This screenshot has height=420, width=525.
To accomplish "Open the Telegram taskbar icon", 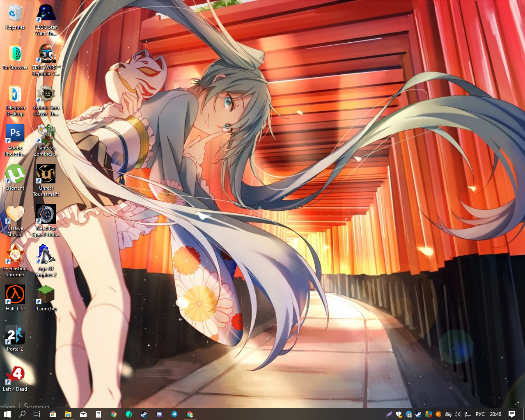I will pyautogui.click(x=174, y=414).
